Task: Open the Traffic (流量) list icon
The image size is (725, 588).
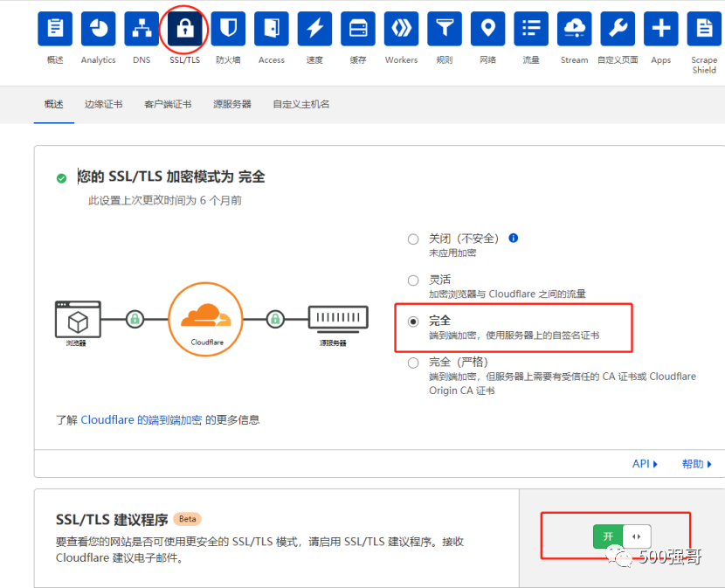Action: (531, 29)
